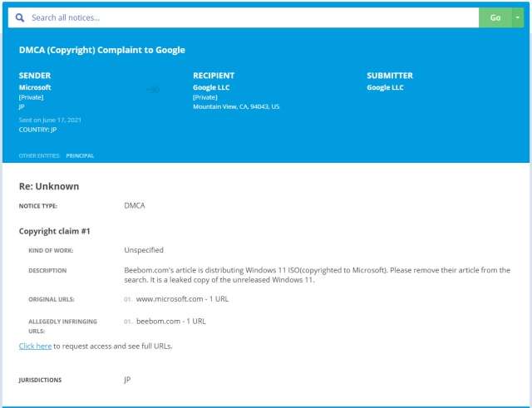Click the ALLEGEDLY INFRINGING URLS label
532x408 pixels.
[63, 326]
